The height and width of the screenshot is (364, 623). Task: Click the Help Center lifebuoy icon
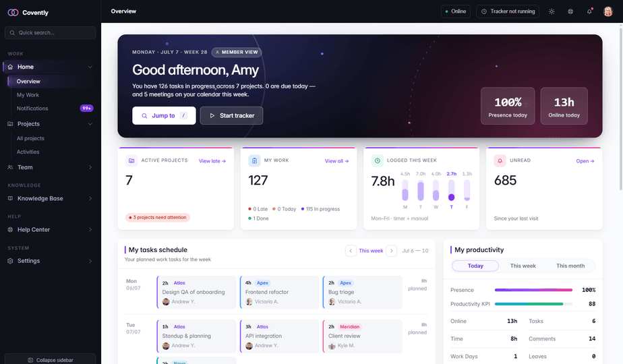click(x=10, y=230)
